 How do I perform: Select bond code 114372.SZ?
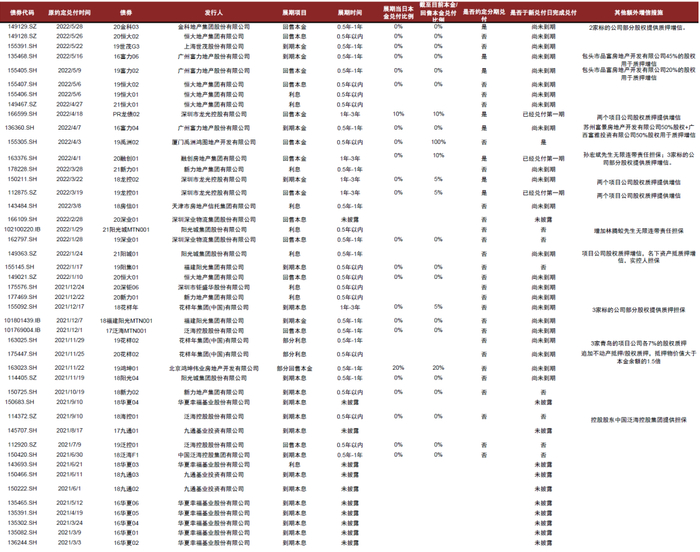(x=22, y=416)
